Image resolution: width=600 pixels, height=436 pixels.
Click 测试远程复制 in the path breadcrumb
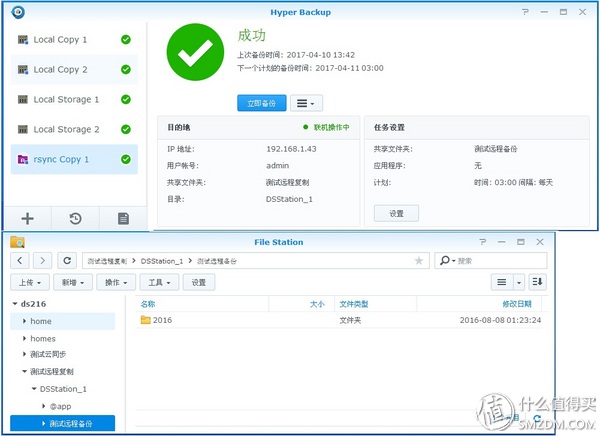pos(107,261)
